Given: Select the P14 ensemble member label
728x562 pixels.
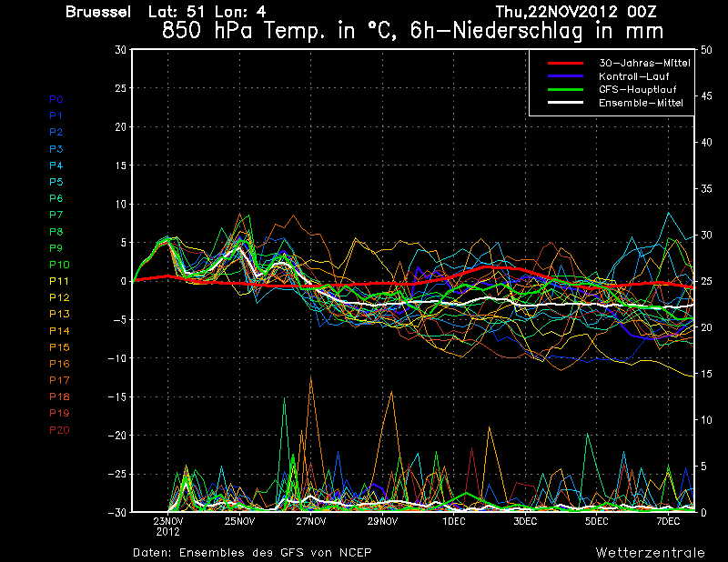Looking at the screenshot, I should pos(58,331).
